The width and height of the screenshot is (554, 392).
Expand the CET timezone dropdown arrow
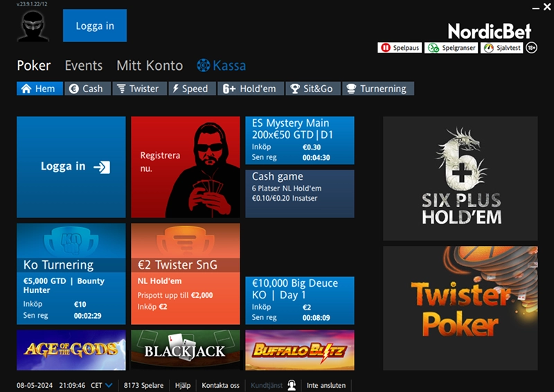point(109,385)
